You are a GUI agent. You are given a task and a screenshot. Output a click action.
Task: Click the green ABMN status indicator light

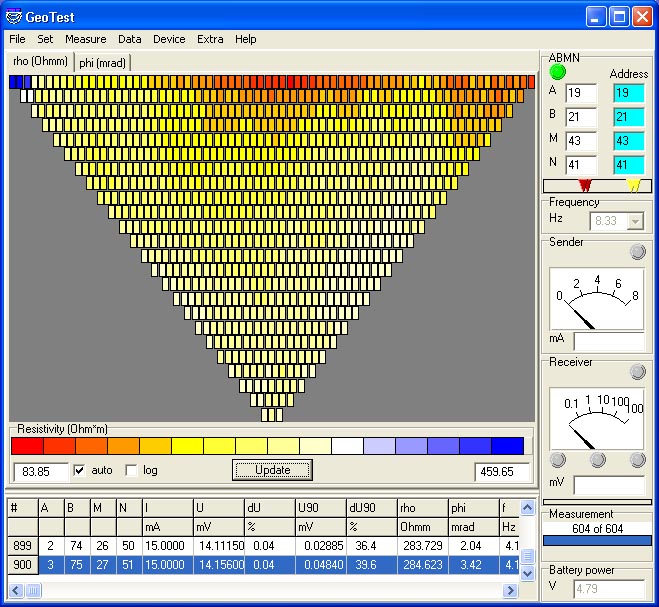point(557,72)
